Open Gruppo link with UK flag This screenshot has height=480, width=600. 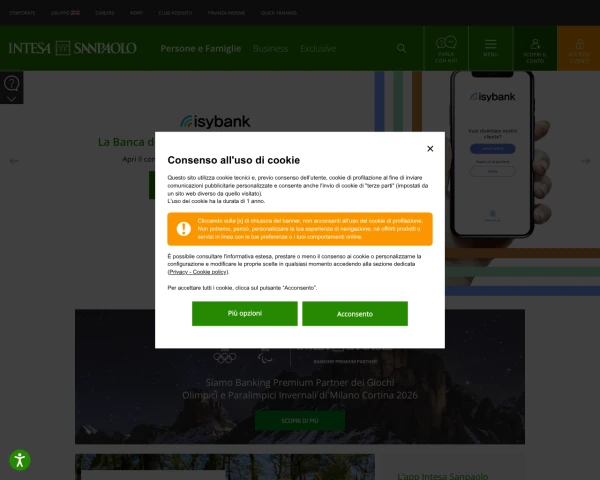click(x=65, y=13)
